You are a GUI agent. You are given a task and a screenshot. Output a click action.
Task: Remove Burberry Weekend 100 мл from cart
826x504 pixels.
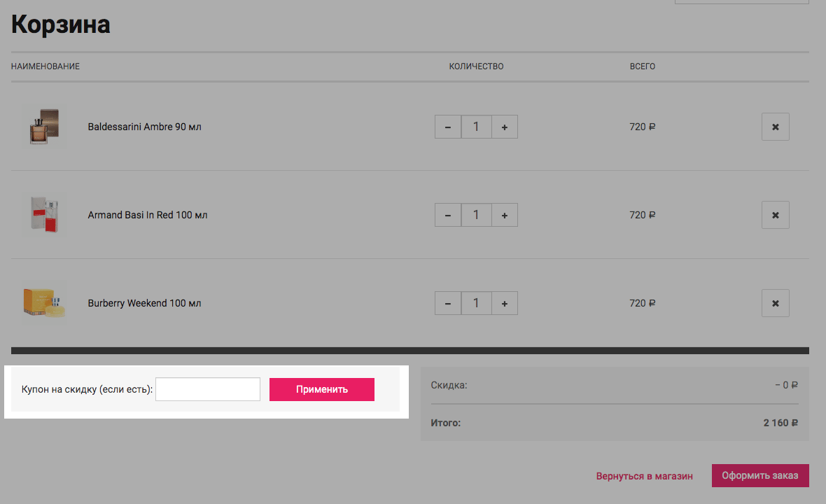pos(776,303)
